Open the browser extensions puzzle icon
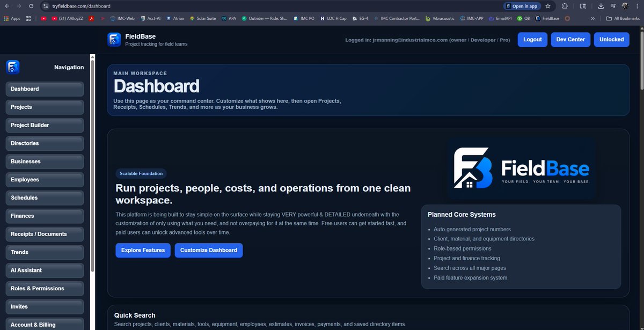This screenshot has width=644, height=330. coord(565,6)
